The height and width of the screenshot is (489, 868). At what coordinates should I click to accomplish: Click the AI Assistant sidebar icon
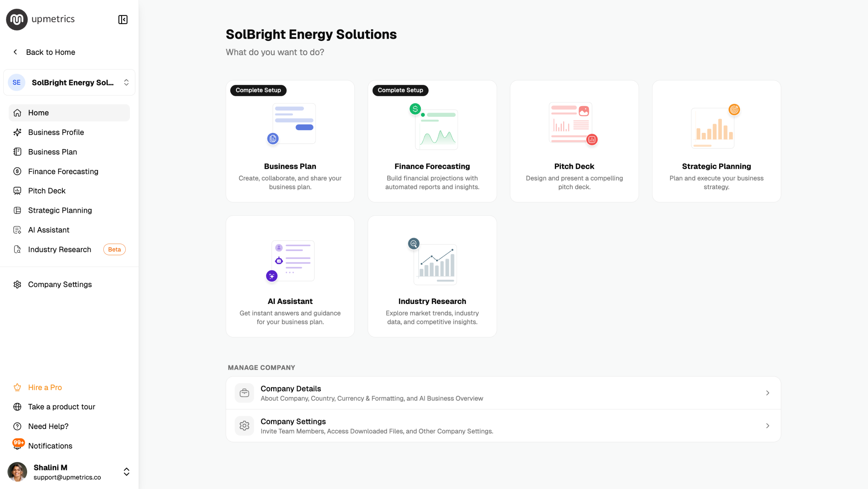coord(17,230)
